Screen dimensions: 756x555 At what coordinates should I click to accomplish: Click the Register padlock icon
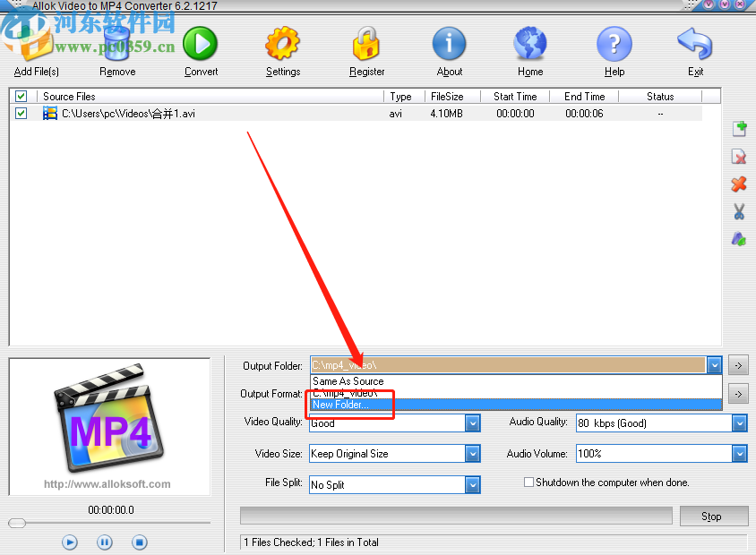pyautogui.click(x=366, y=44)
